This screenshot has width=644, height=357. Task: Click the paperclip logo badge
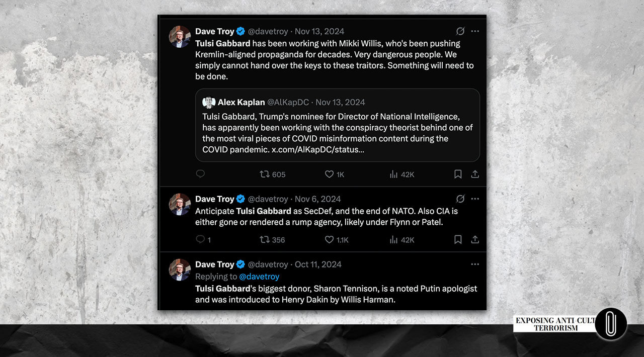click(611, 324)
